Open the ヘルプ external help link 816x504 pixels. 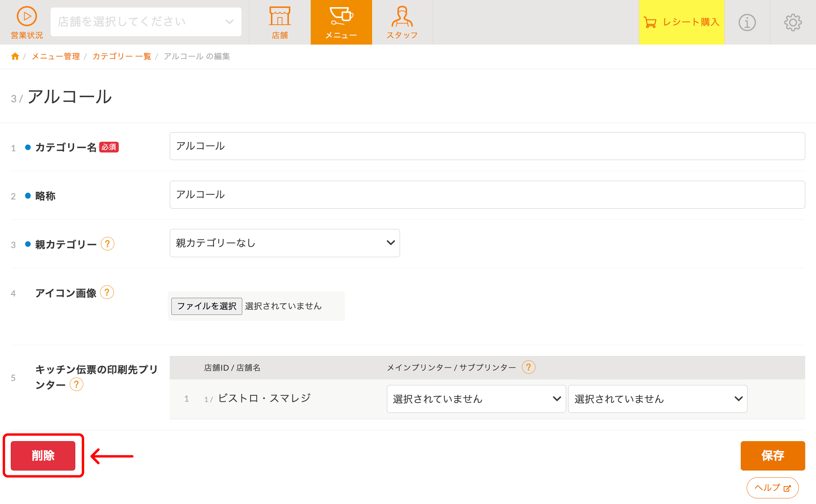[773, 488]
